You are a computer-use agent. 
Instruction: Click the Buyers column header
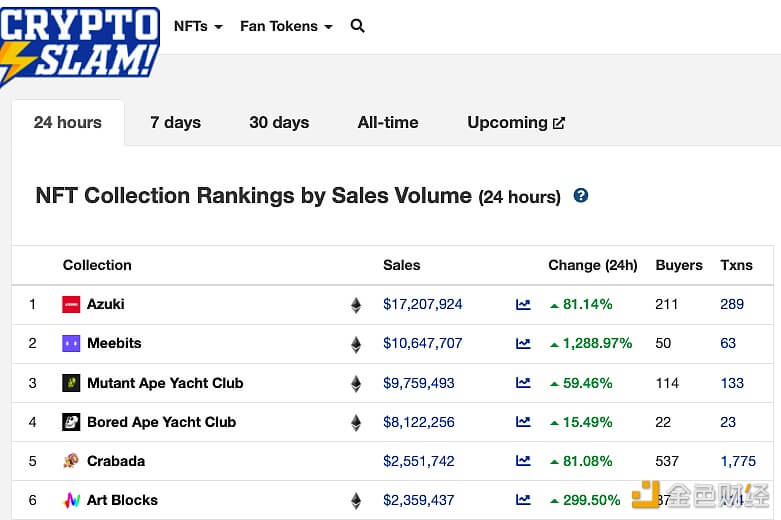(679, 265)
